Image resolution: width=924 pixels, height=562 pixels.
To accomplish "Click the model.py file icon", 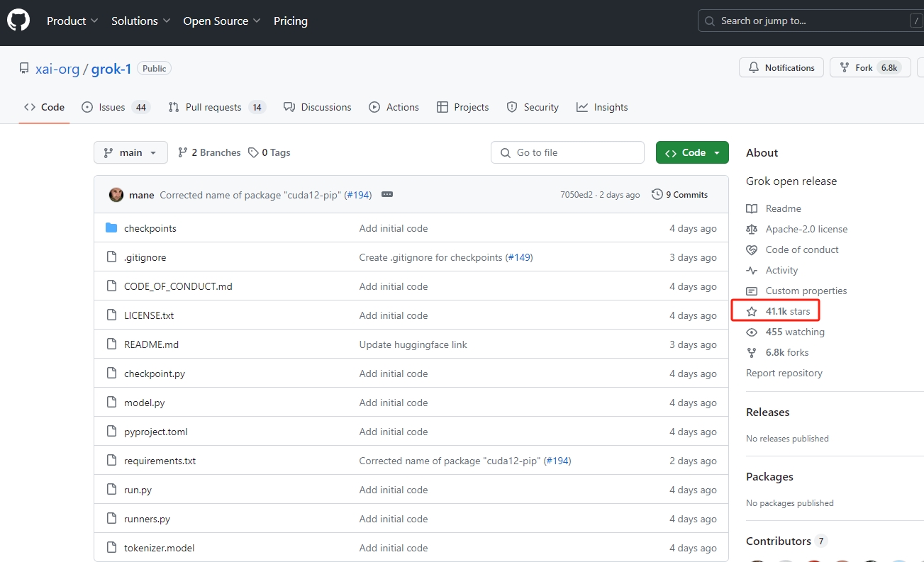I will 111,402.
